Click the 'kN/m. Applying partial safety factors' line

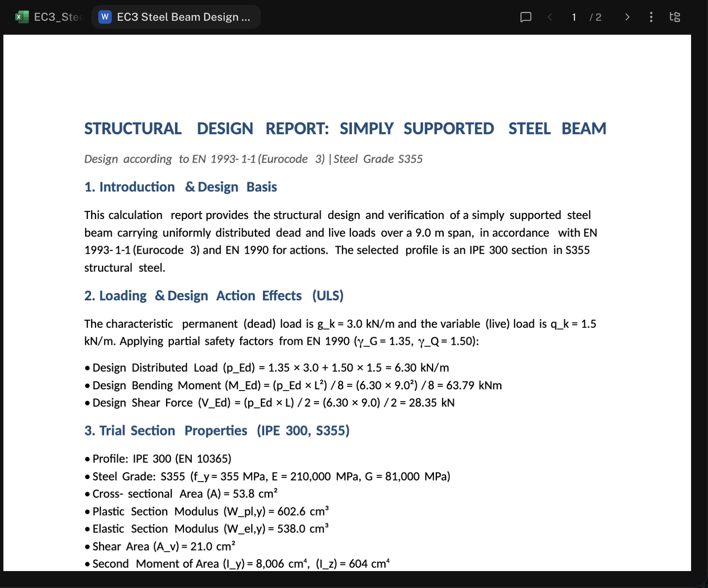[282, 341]
